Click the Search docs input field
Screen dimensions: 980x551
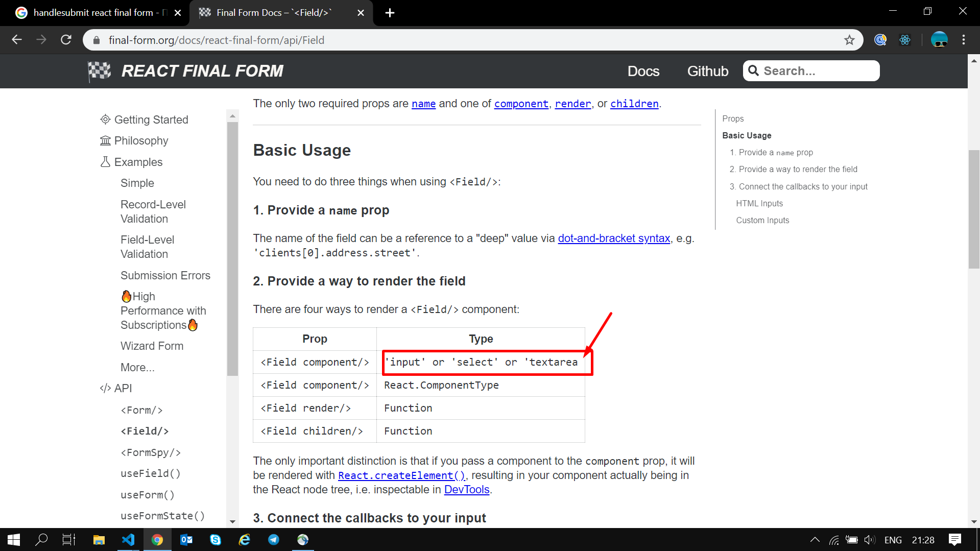click(811, 71)
